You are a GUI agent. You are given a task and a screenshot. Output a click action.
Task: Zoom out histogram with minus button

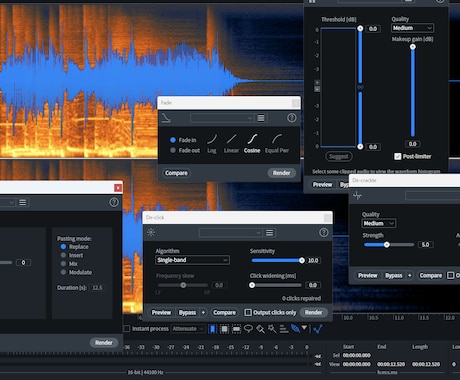(x=317, y=89)
